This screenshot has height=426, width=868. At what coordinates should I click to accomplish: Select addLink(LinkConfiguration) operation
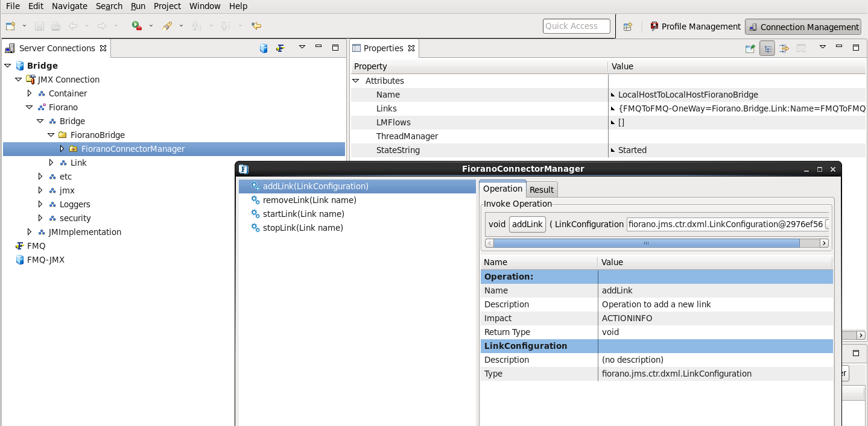pyautogui.click(x=357, y=186)
